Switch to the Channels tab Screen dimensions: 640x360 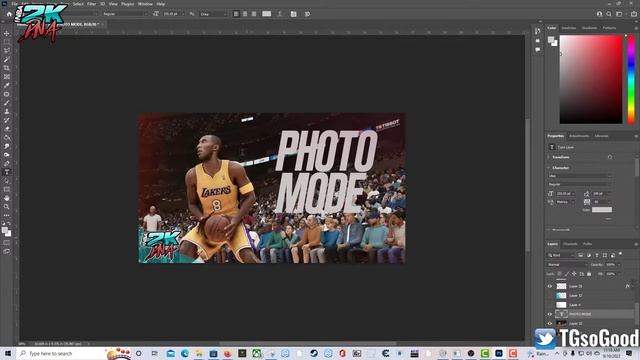click(570, 244)
